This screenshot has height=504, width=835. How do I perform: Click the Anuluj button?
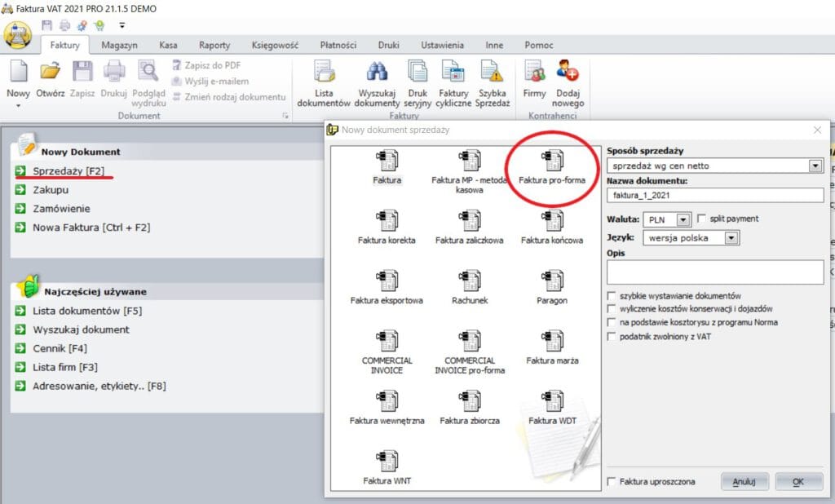tap(744, 482)
